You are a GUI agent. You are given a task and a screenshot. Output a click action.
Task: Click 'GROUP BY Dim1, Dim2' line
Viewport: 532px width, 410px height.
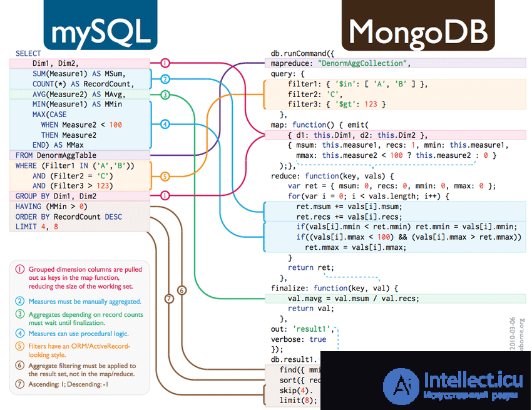click(x=56, y=196)
